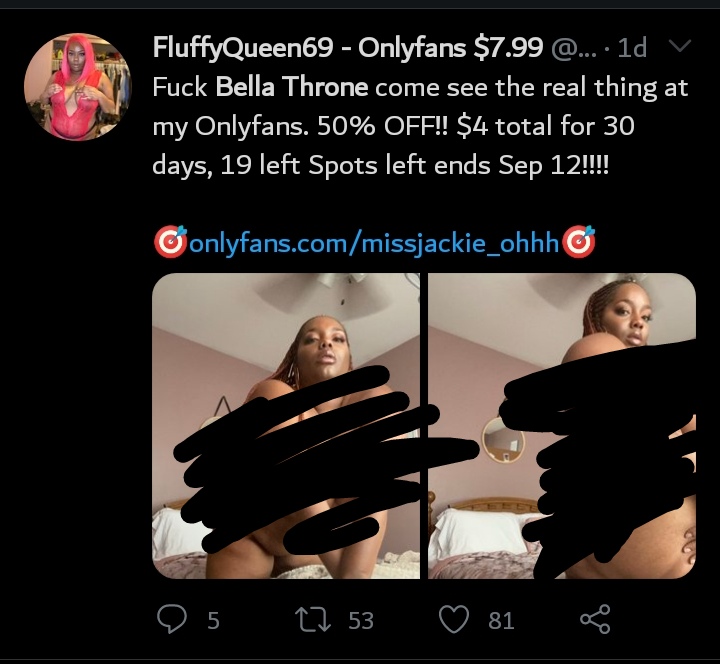Image resolution: width=720 pixels, height=664 pixels.
Task: Open the round profile avatar
Action: click(78, 86)
